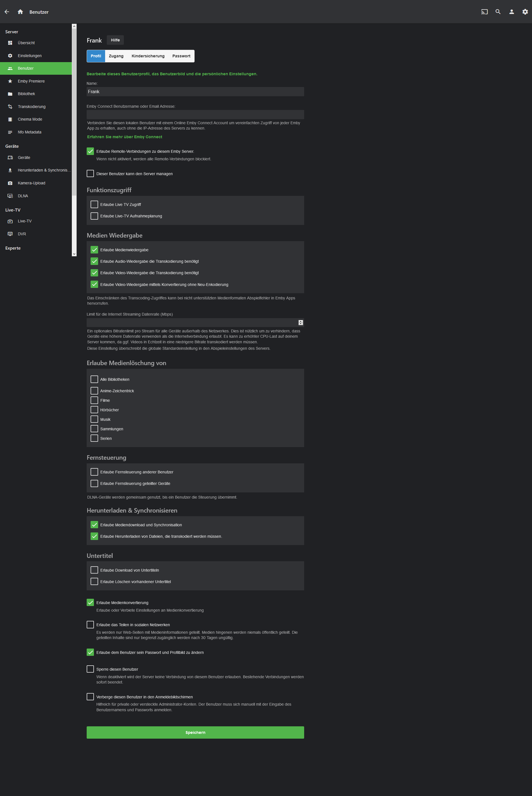Check 'Alle Bibliotheken' for media deletion
The height and width of the screenshot is (796, 532).
94,379
